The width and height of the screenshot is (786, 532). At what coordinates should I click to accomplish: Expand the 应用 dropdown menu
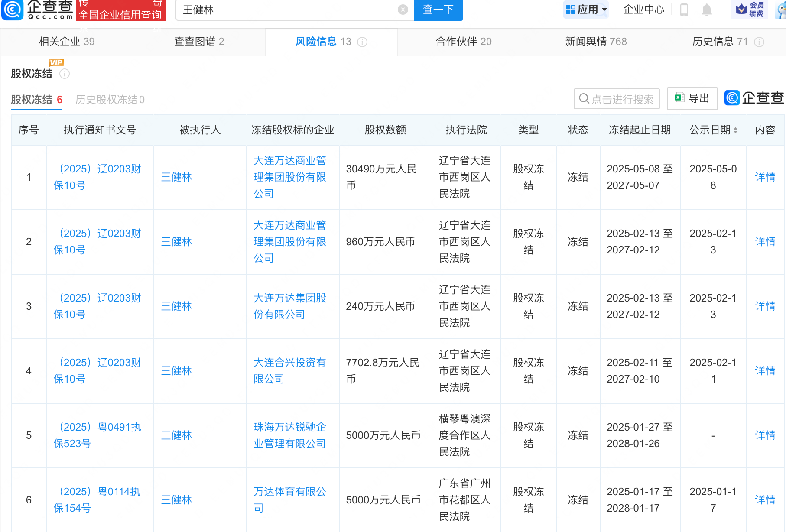[586, 10]
